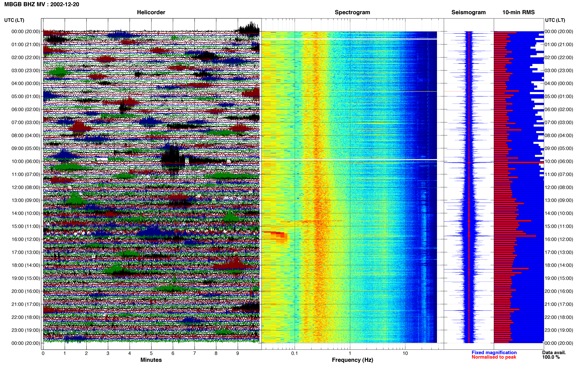This screenshot has height=368, width=588.
Task: Click the minute '5' tick on helicorder axis
Action: point(151,353)
